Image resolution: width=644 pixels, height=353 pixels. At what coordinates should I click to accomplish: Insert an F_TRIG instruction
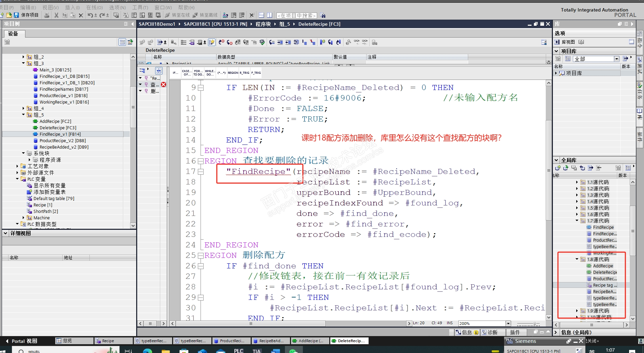coord(256,73)
